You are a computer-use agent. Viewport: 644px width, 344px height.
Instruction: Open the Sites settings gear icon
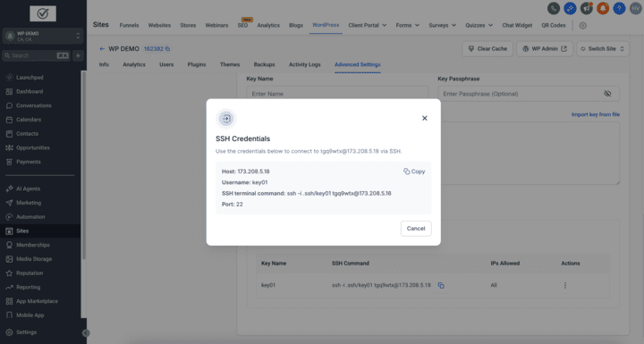point(583,25)
